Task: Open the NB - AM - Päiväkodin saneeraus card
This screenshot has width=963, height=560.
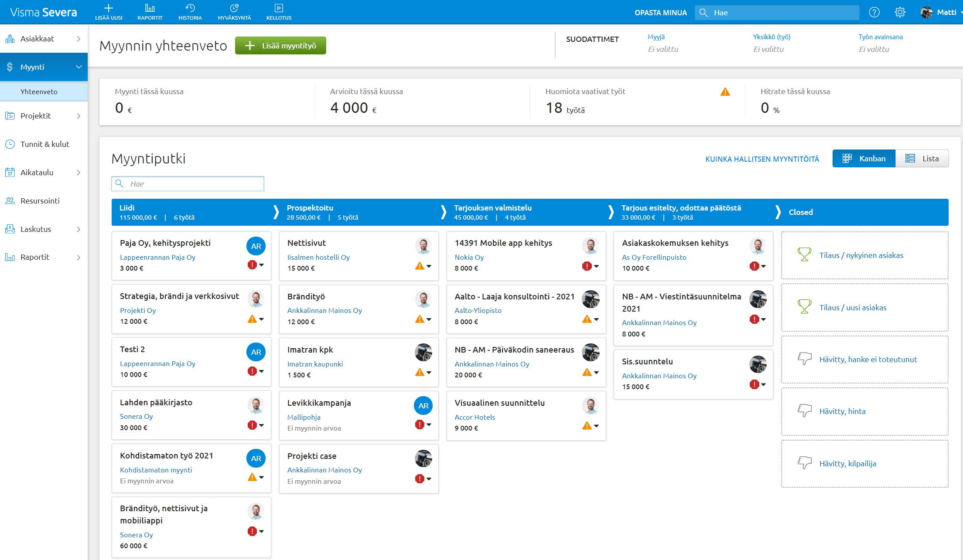Action: pos(526,362)
